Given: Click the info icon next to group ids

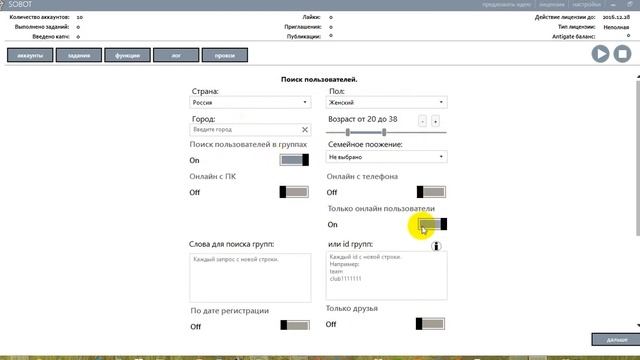Looking at the screenshot, I should [436, 246].
